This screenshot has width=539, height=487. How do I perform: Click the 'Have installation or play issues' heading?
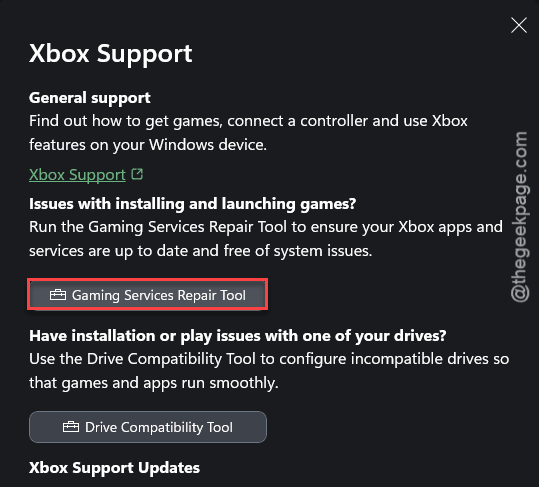(x=238, y=336)
